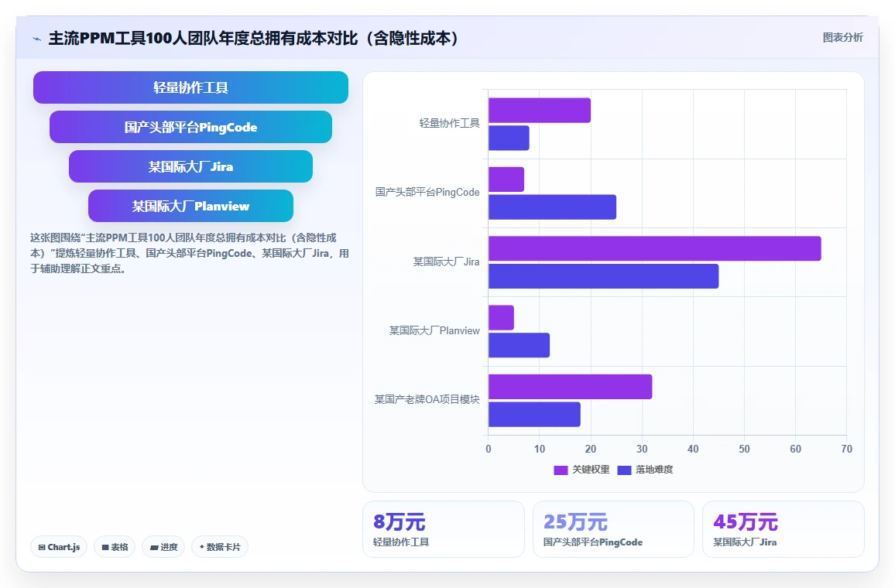
Task: Click the description paragraph under the funnel
Action: (190, 253)
